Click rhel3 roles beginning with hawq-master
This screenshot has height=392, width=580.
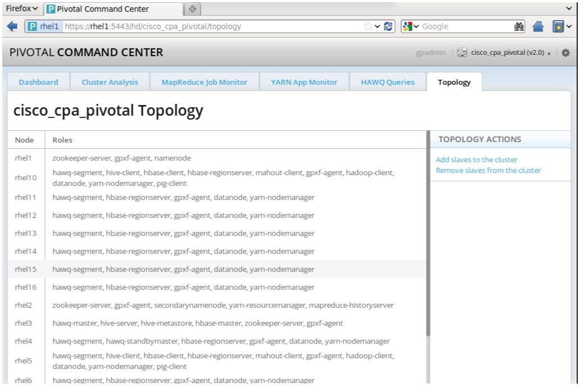(x=197, y=323)
